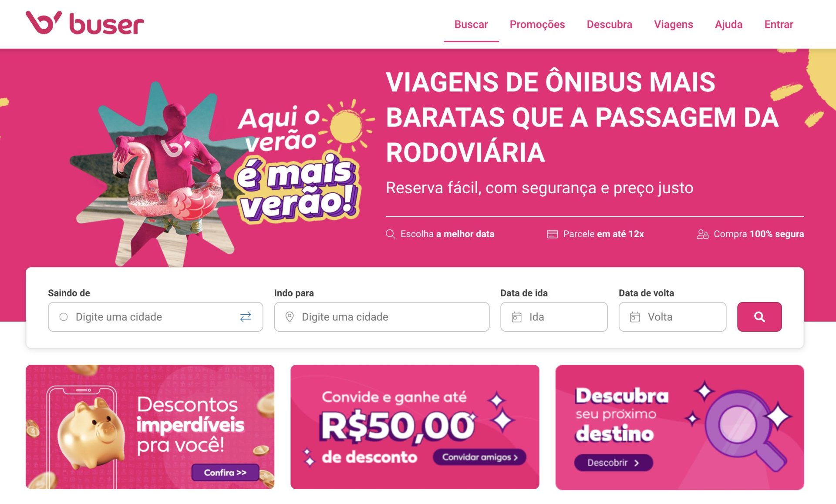Click the calendar icon in Volta field
The height and width of the screenshot is (504, 836).
click(x=635, y=317)
